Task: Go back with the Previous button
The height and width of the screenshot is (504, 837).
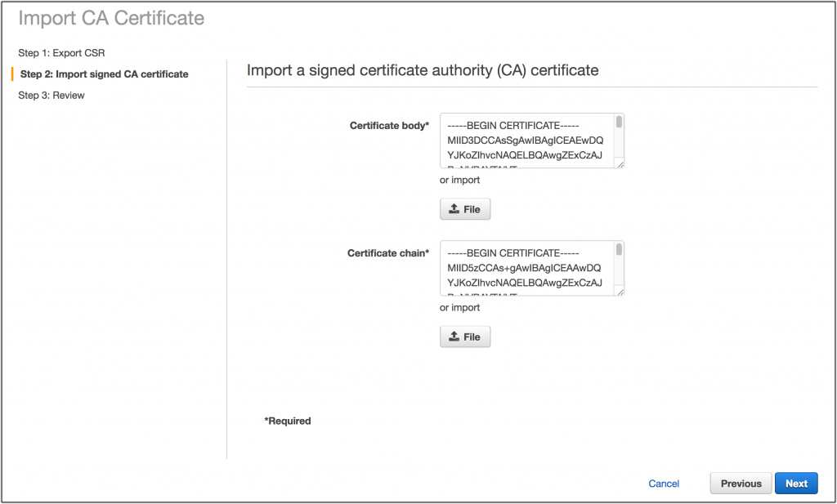Action: tap(741, 484)
